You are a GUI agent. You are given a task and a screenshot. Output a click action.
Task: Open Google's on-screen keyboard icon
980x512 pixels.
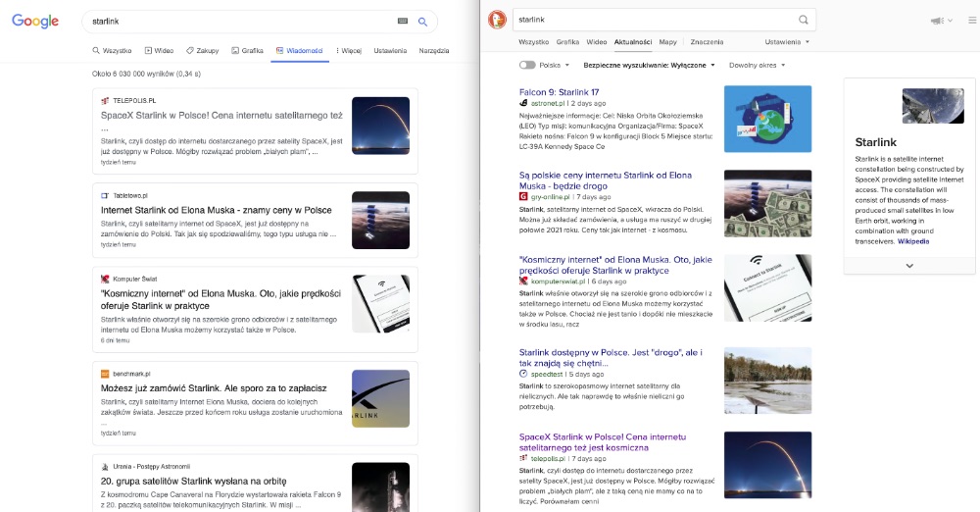[x=402, y=21]
